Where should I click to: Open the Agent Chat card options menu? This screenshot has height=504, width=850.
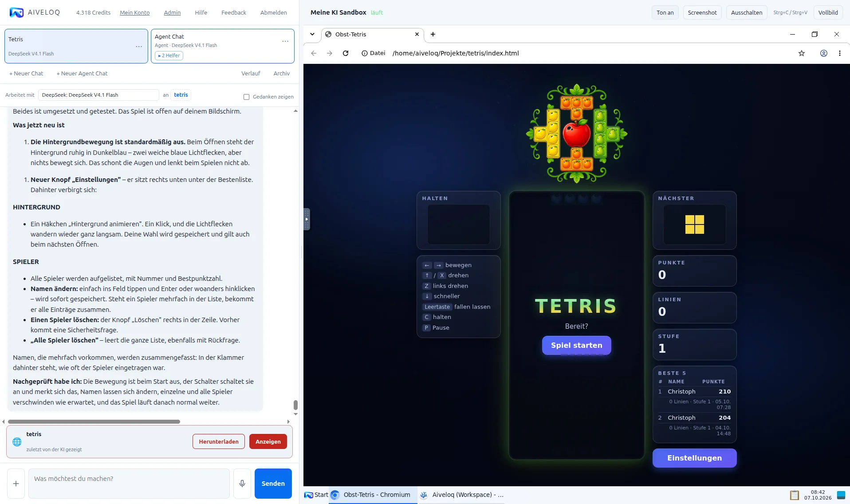[x=285, y=41]
